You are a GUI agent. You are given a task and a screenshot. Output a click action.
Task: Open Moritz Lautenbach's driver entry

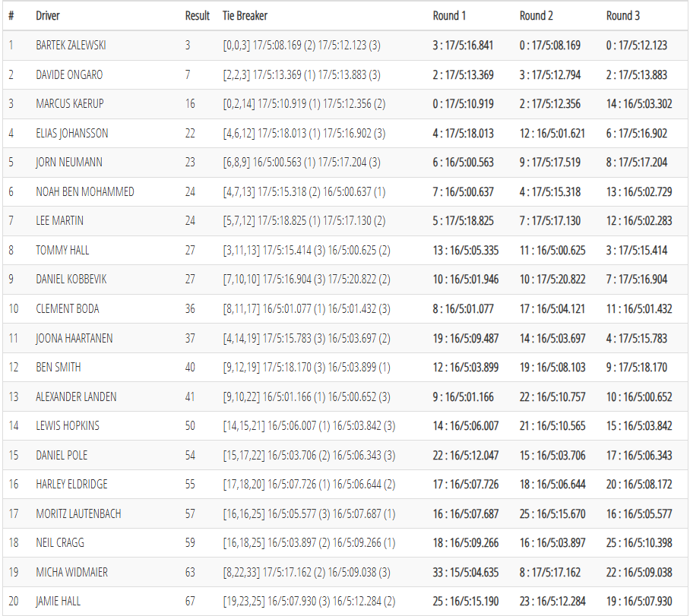point(78,513)
